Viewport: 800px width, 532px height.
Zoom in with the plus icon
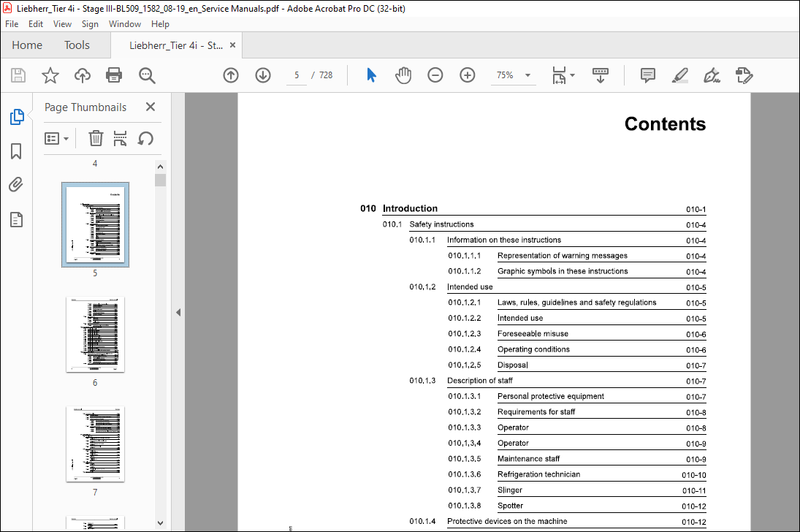(468, 75)
